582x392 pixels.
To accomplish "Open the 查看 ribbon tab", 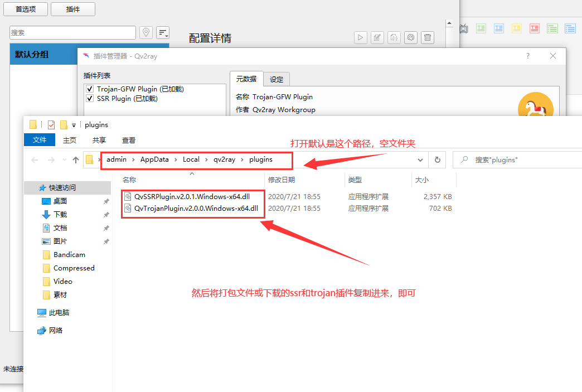I will pyautogui.click(x=129, y=141).
